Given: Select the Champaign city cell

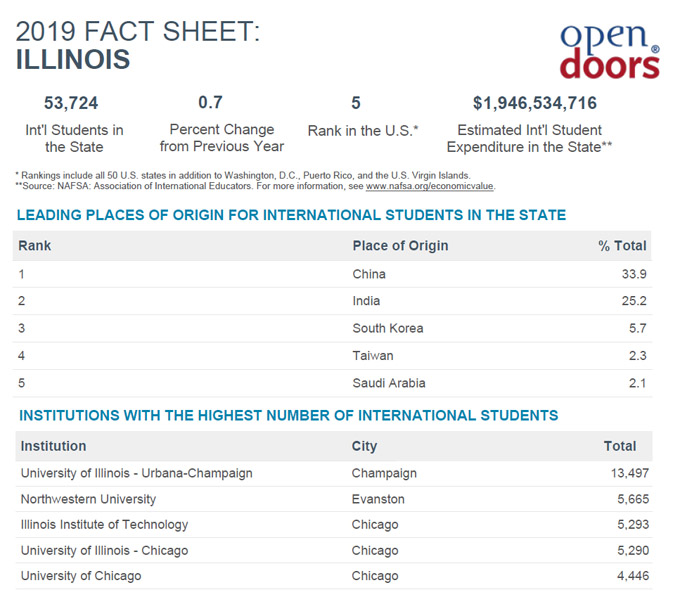Looking at the screenshot, I should point(384,473).
